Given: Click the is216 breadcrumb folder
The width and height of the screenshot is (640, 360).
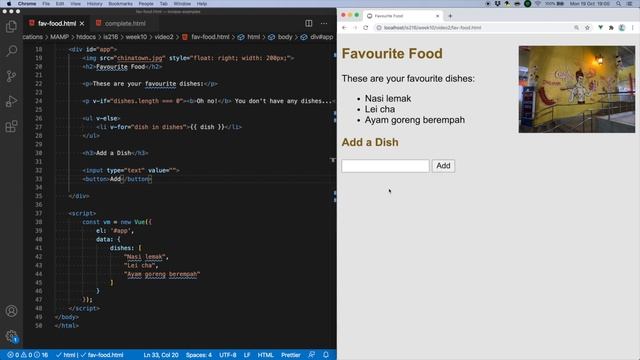Looking at the screenshot, I should coord(110,37).
